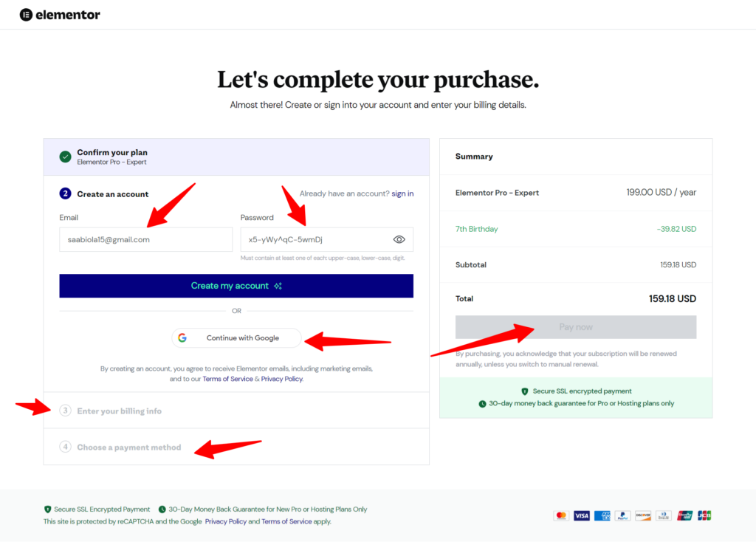Screen dimensions: 756x542
Task: Choose Continue with Google
Action: click(x=236, y=337)
